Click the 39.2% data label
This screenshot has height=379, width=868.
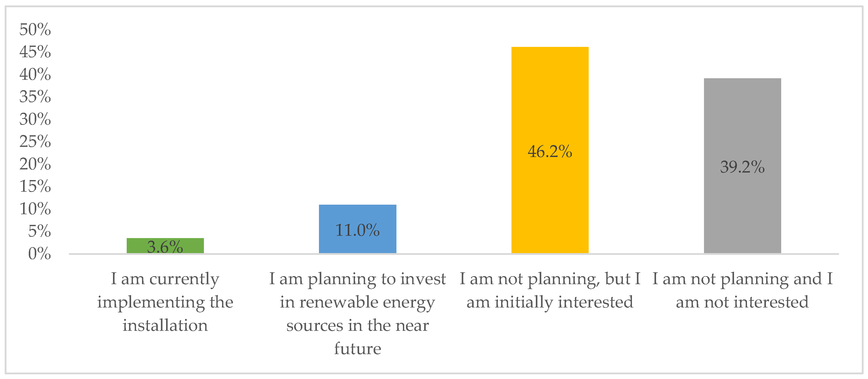742,167
